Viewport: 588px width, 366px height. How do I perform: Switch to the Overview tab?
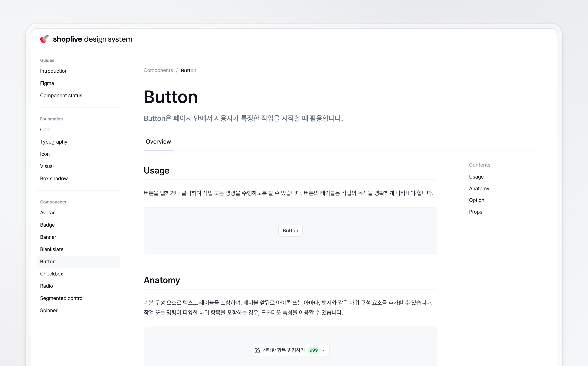click(x=158, y=142)
